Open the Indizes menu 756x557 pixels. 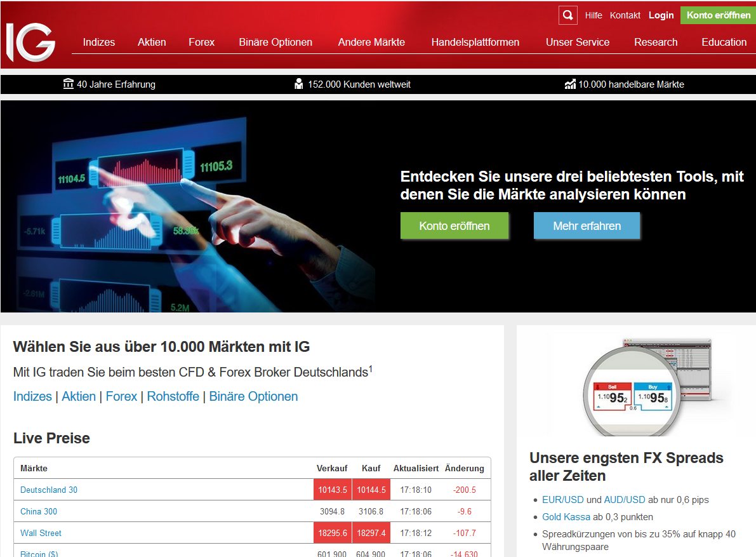point(99,43)
